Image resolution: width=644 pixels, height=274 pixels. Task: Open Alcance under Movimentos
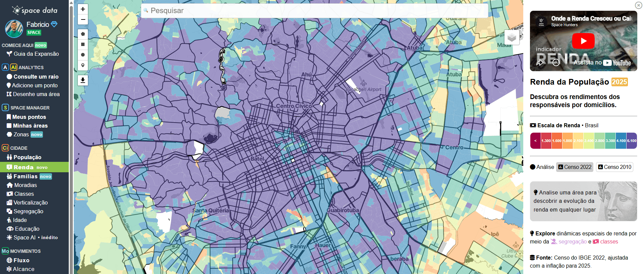[20, 269]
